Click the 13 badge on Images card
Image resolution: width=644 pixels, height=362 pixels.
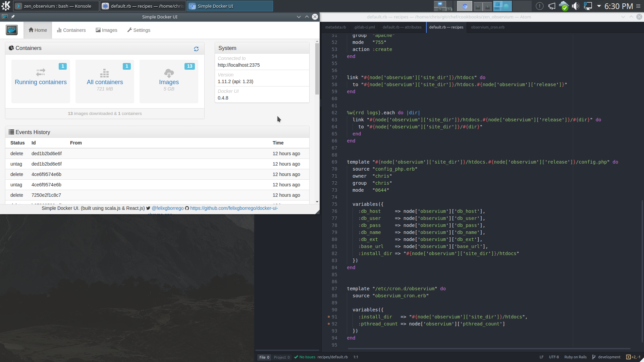tap(190, 66)
